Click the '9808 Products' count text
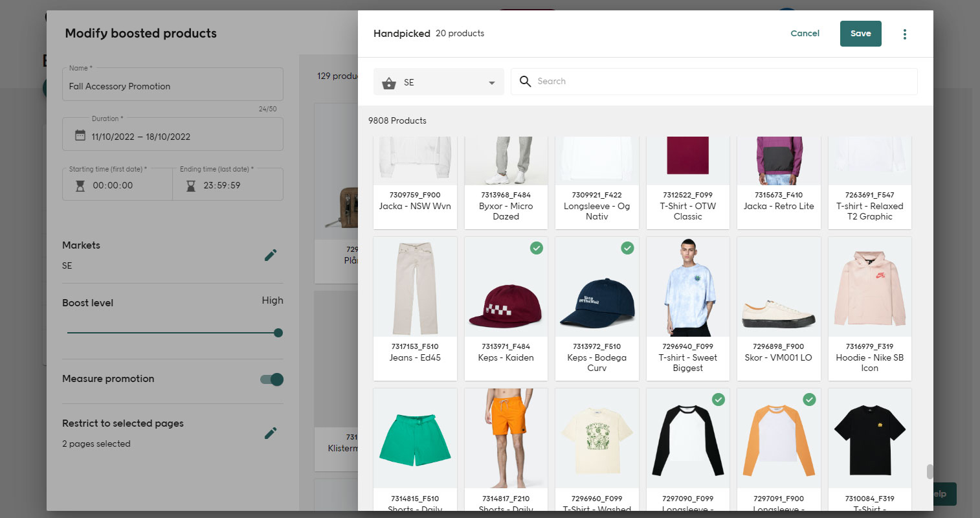Screen dimensions: 980x518 pyautogui.click(x=397, y=120)
